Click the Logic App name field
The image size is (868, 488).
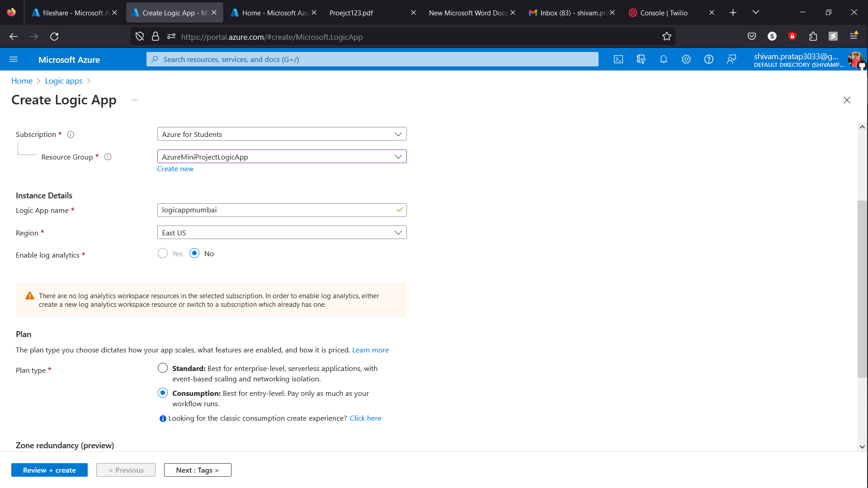pyautogui.click(x=276, y=210)
